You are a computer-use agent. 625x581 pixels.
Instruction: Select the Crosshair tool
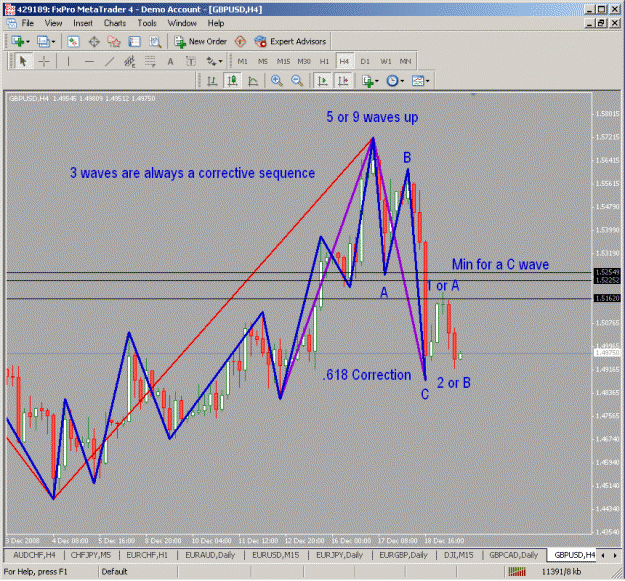[x=44, y=61]
